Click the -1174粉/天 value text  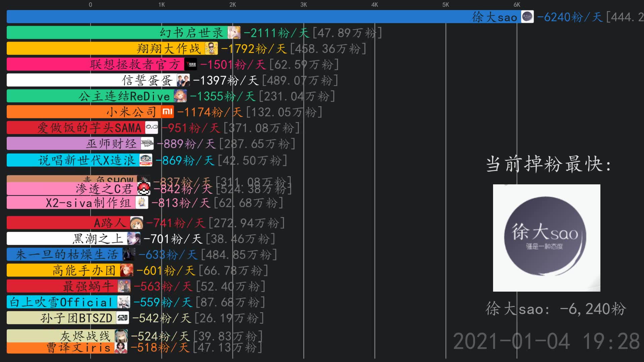click(x=210, y=112)
